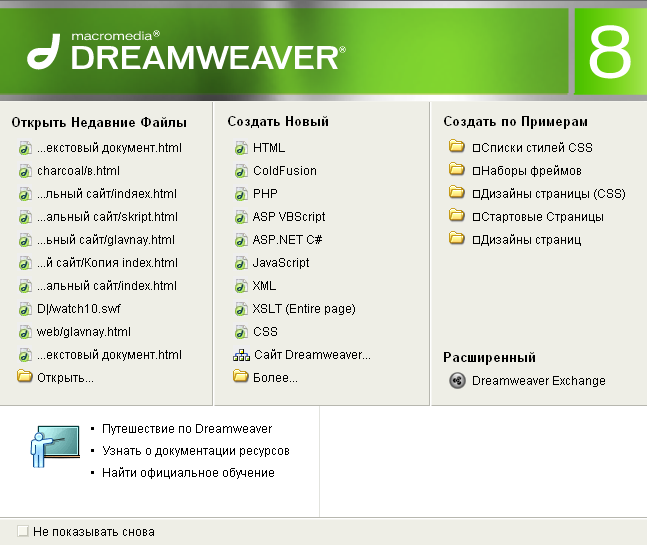Create new XSLT (Entire page) document
Screen dimensions: 647x545
(x=303, y=309)
